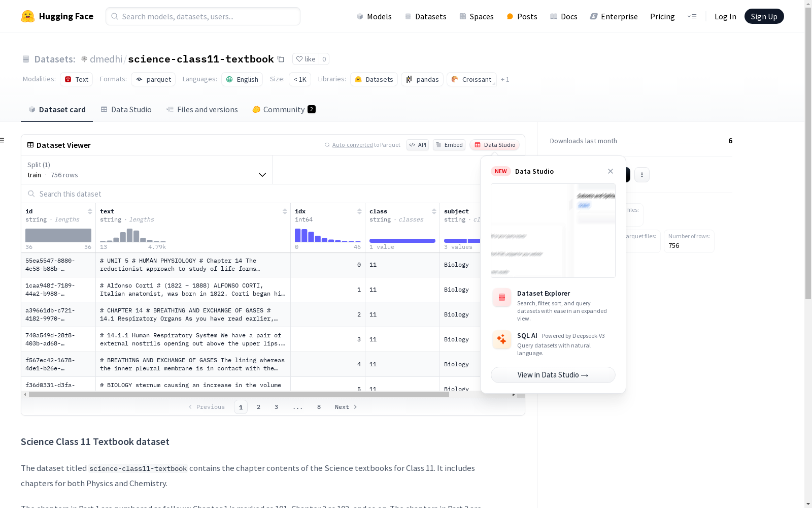Image resolution: width=812 pixels, height=508 pixels.
Task: Select the pandas library tag
Action: pyautogui.click(x=422, y=79)
